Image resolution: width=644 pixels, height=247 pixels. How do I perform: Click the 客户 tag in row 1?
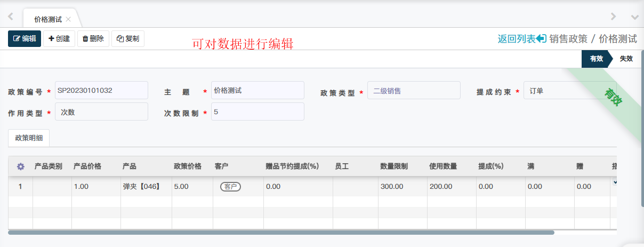click(230, 187)
